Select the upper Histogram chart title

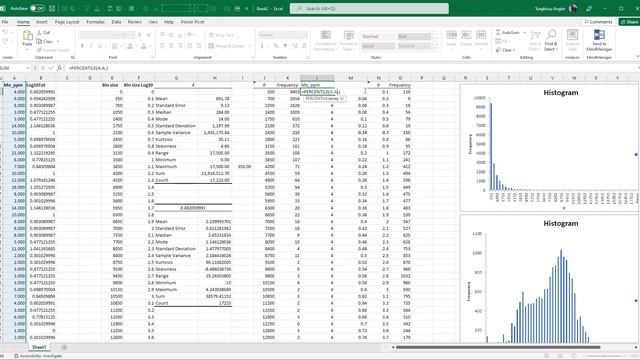[560, 93]
